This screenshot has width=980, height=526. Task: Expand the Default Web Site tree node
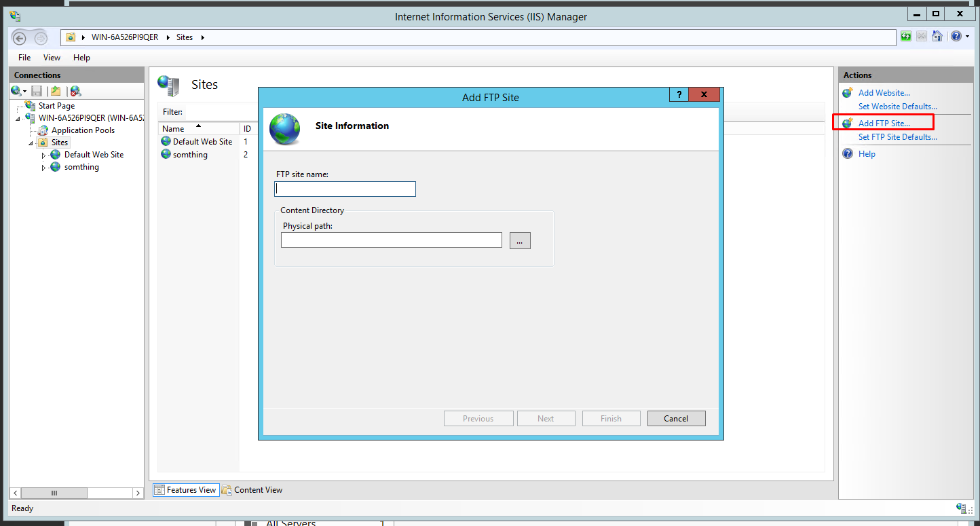44,155
